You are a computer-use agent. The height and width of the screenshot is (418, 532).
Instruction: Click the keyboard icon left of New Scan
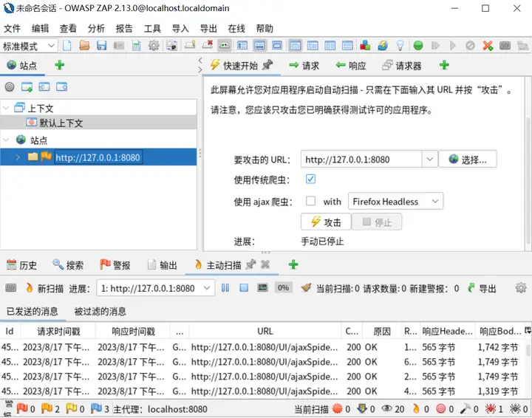11,288
